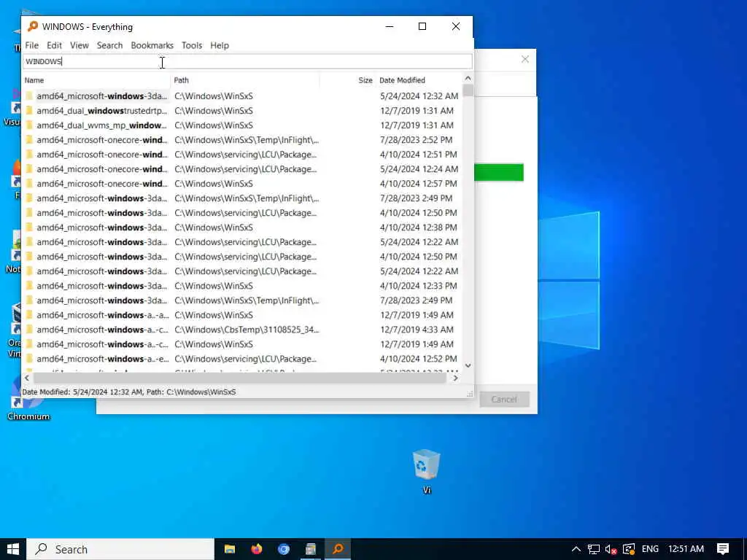Click the Everything icon on the taskbar
Image resolution: width=747 pixels, height=560 pixels.
tap(338, 549)
